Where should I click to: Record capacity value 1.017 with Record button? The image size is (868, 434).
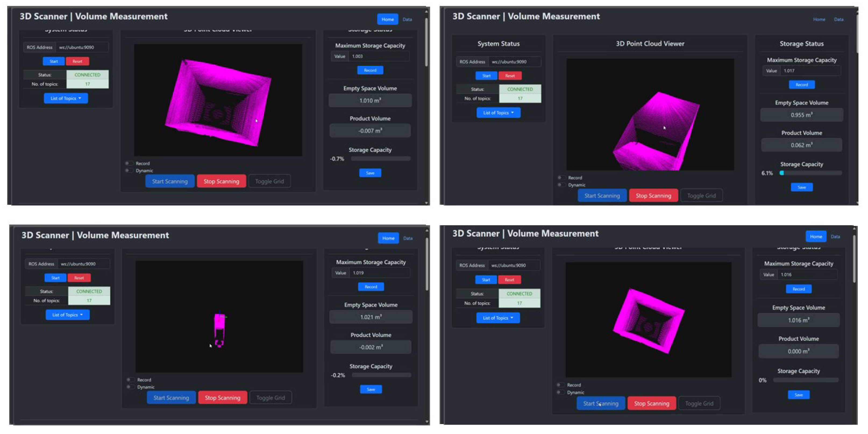coord(802,85)
